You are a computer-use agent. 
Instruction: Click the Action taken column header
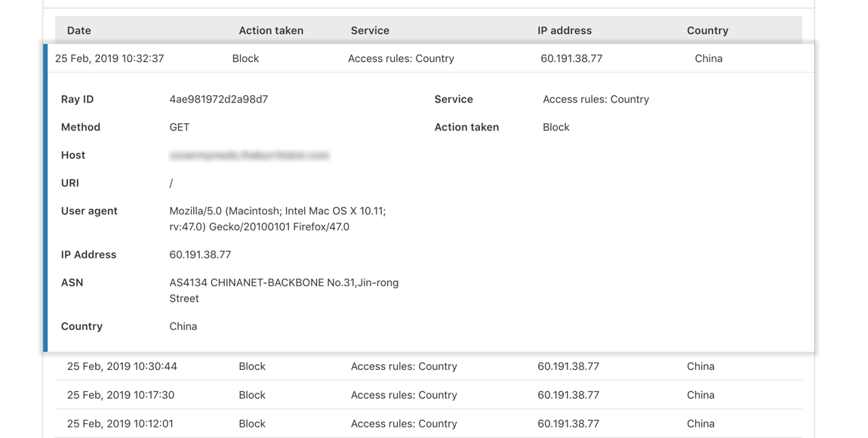click(x=271, y=31)
